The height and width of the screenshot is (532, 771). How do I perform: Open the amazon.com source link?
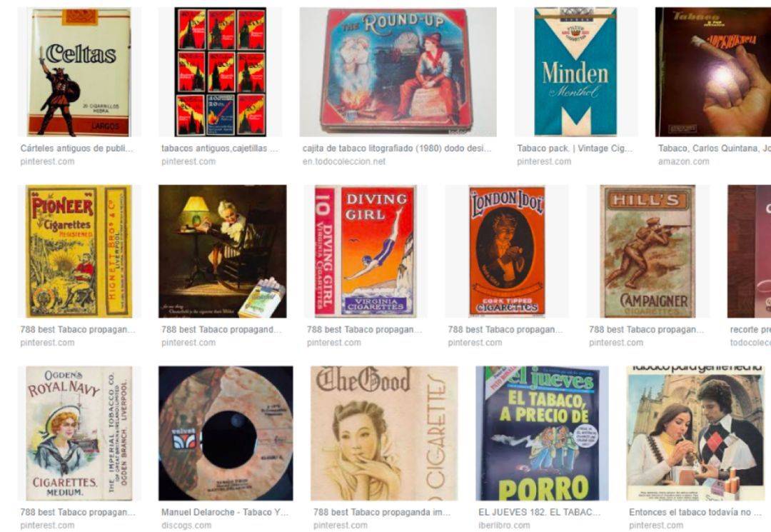[x=683, y=161]
